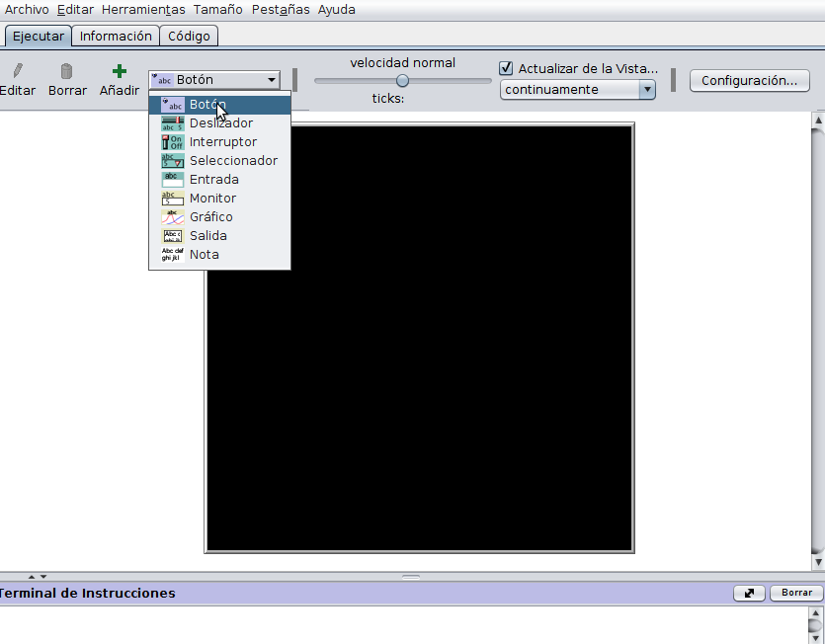Click the black world view canvas
825x644 pixels.
[419, 338]
